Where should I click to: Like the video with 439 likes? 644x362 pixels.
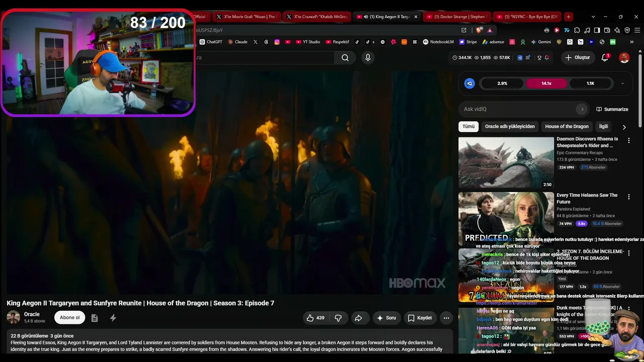[315, 318]
